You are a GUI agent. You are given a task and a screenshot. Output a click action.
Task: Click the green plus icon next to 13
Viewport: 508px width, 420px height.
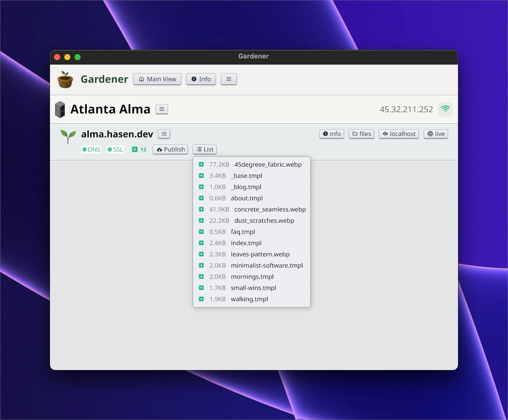[x=135, y=149]
